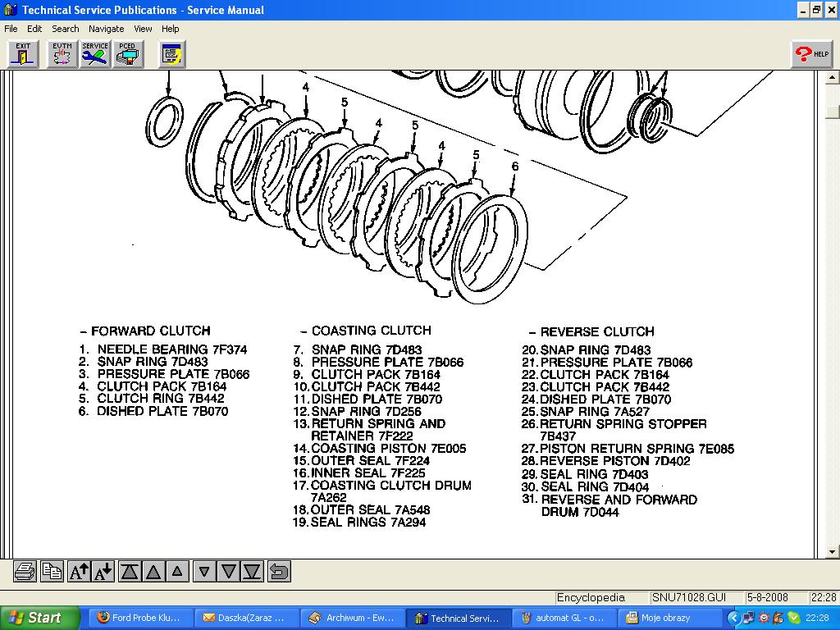Open the Search menu

[66, 29]
